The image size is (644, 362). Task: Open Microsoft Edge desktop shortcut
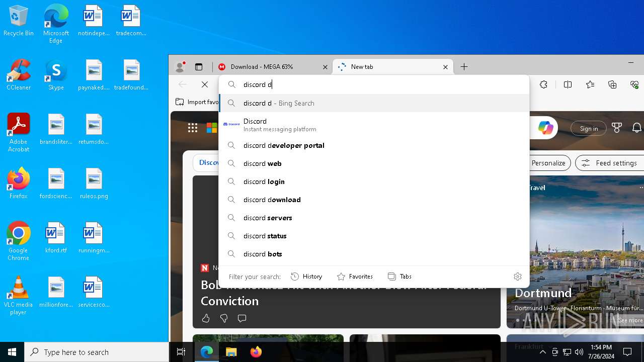56,24
